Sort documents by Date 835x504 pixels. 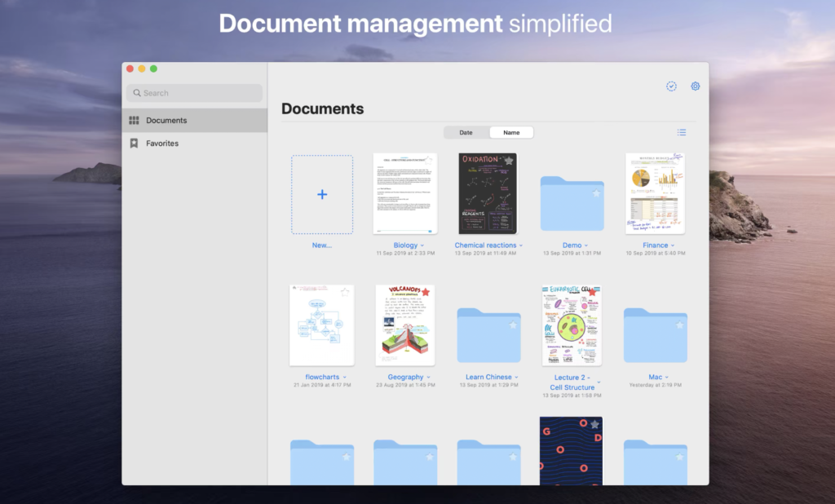point(466,132)
